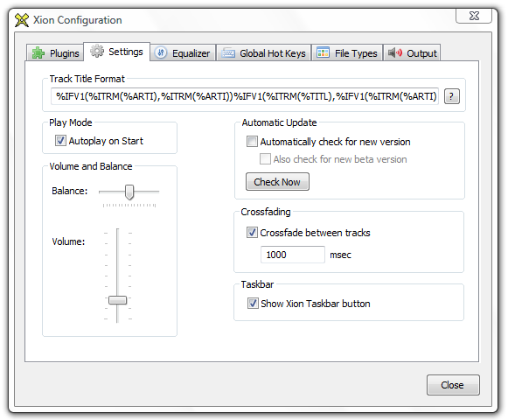Open the track title format help button

tap(452, 96)
